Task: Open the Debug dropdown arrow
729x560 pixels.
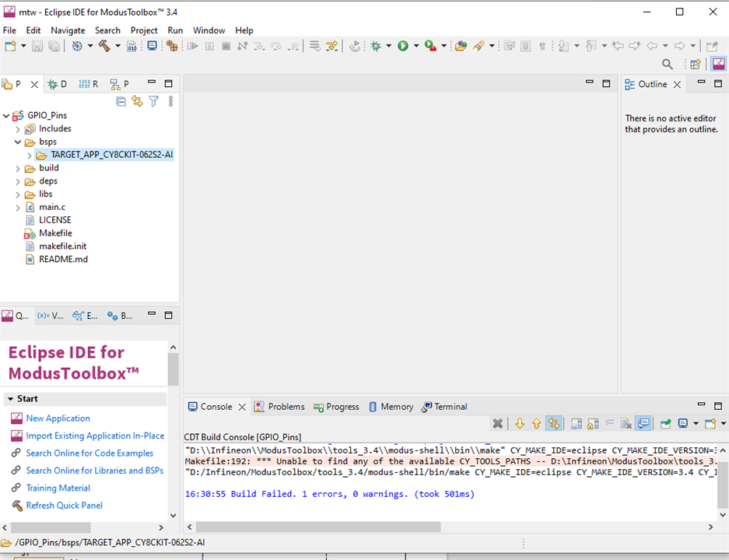Action: point(389,46)
